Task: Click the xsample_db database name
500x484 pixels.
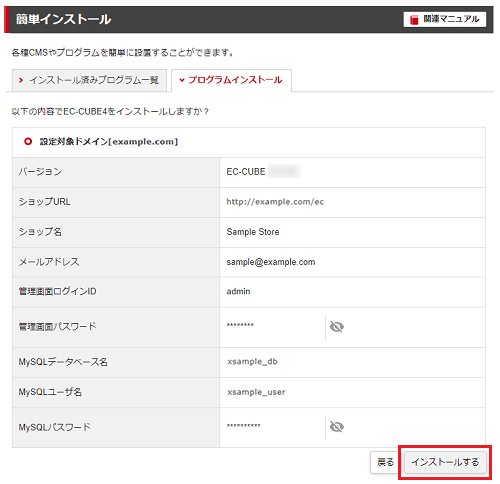Action: point(252,362)
